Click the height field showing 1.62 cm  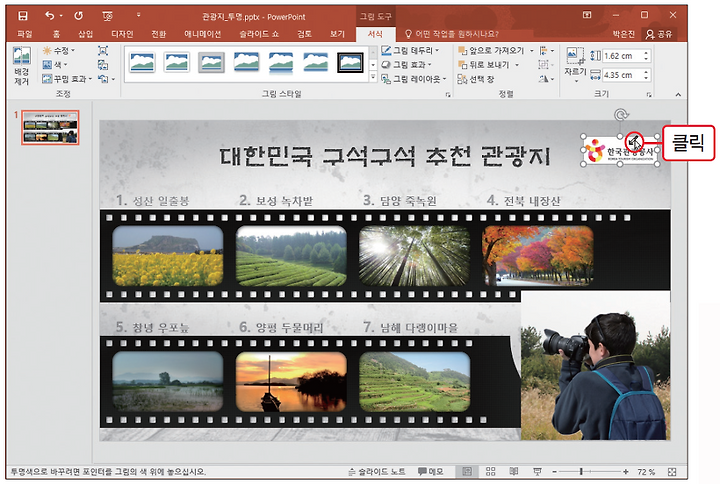(x=622, y=56)
